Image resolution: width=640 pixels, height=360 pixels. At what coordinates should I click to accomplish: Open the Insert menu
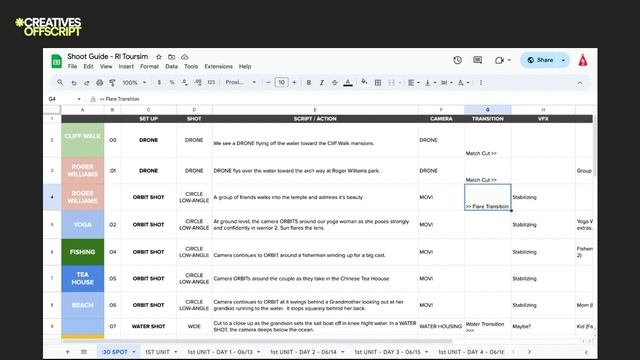(126, 67)
